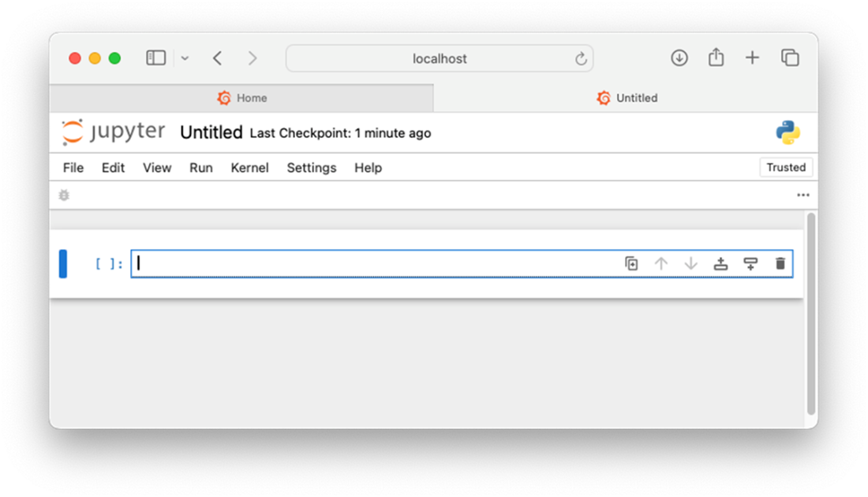Toggle the Safari sidebar
Screen dimensions: 868x497
156,58
